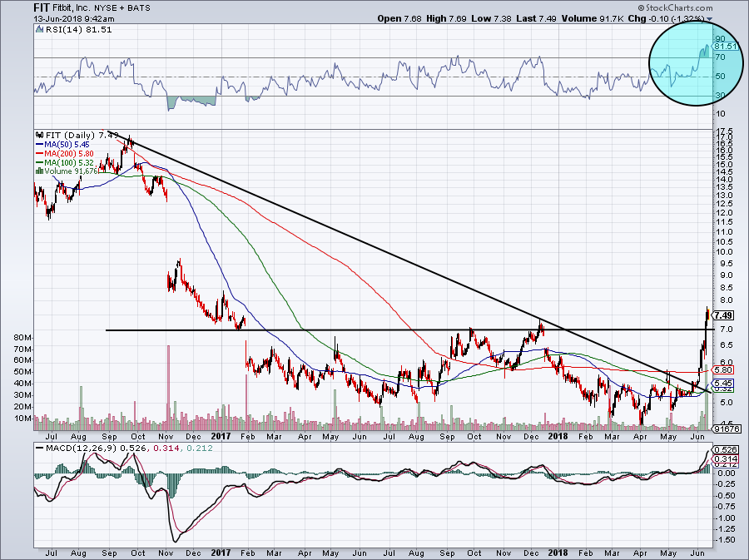This screenshot has width=749, height=560.
Task: Click the 5.80 moving average price tag
Action: pos(722,369)
